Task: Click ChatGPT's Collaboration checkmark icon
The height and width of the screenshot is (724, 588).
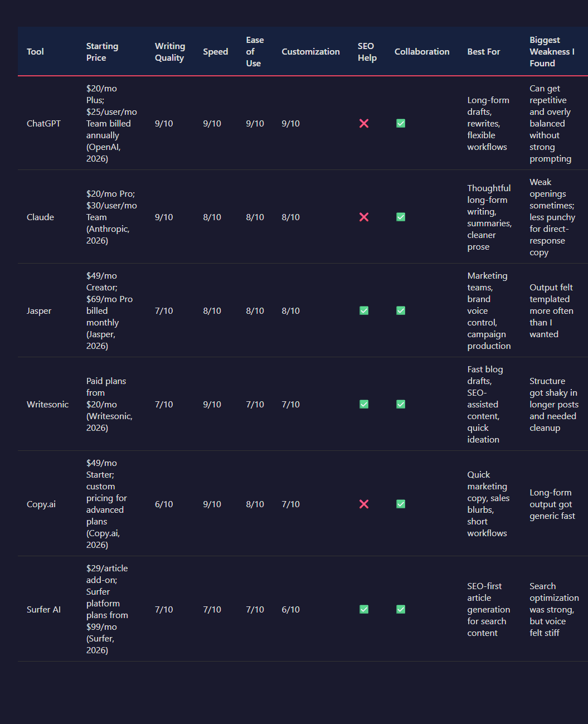Action: coord(401,123)
